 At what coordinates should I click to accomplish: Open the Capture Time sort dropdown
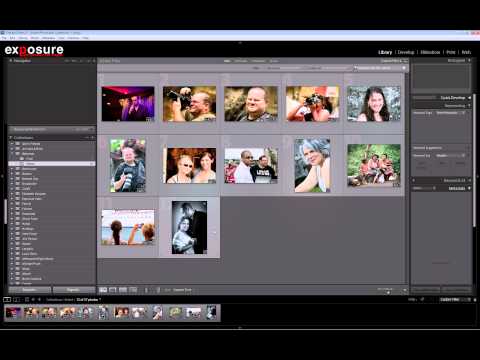pos(182,290)
